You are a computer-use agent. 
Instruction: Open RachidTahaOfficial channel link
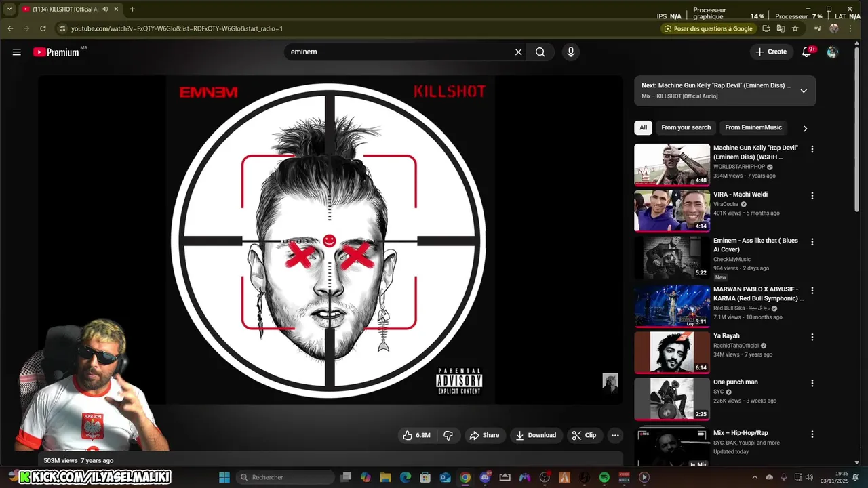click(736, 346)
